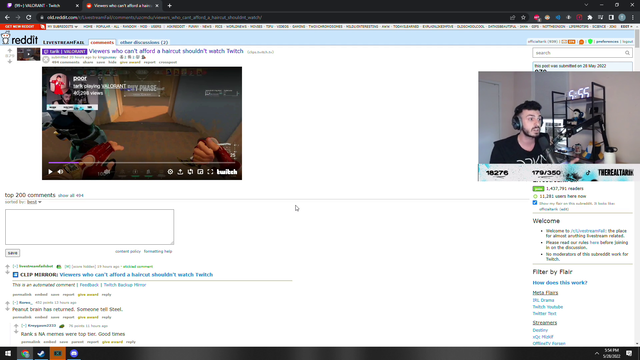Go back in browser history

coord(7,18)
